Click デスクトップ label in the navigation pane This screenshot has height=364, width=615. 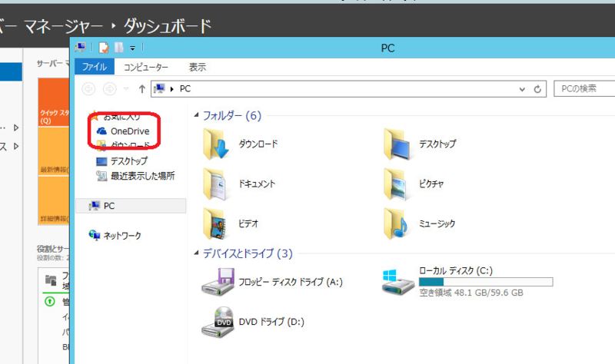pos(129,161)
